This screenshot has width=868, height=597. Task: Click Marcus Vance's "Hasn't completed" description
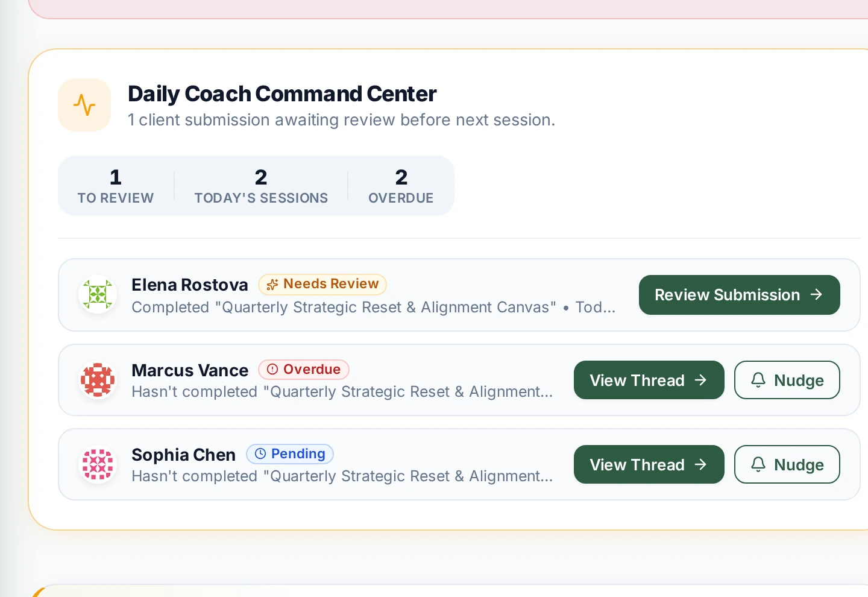click(342, 391)
